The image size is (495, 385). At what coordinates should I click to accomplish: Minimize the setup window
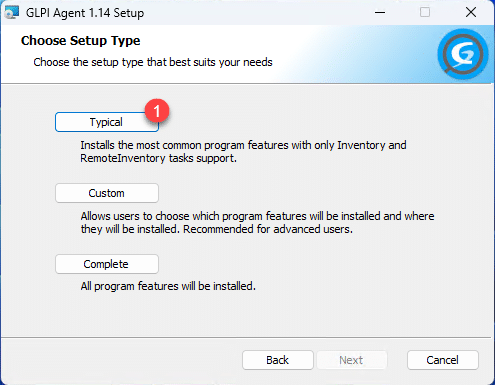click(x=380, y=13)
